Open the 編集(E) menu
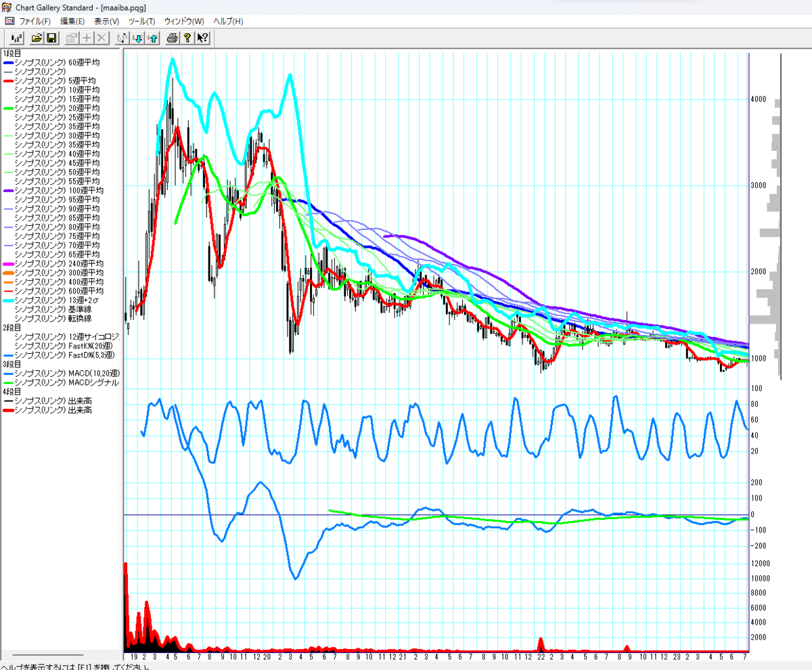 [x=72, y=21]
